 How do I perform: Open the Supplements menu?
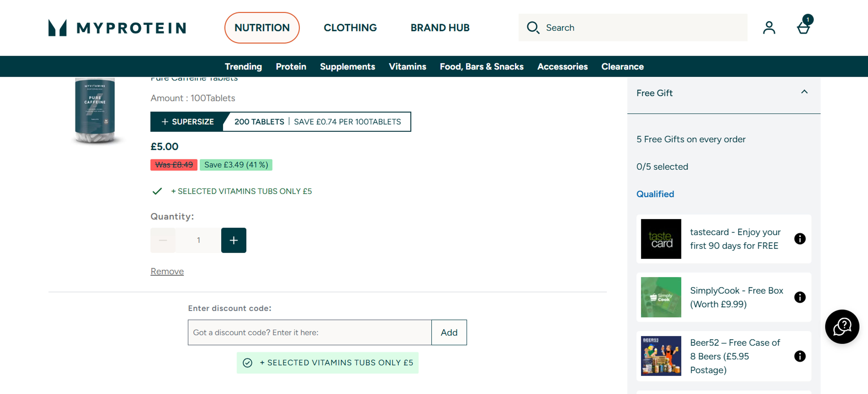(347, 66)
